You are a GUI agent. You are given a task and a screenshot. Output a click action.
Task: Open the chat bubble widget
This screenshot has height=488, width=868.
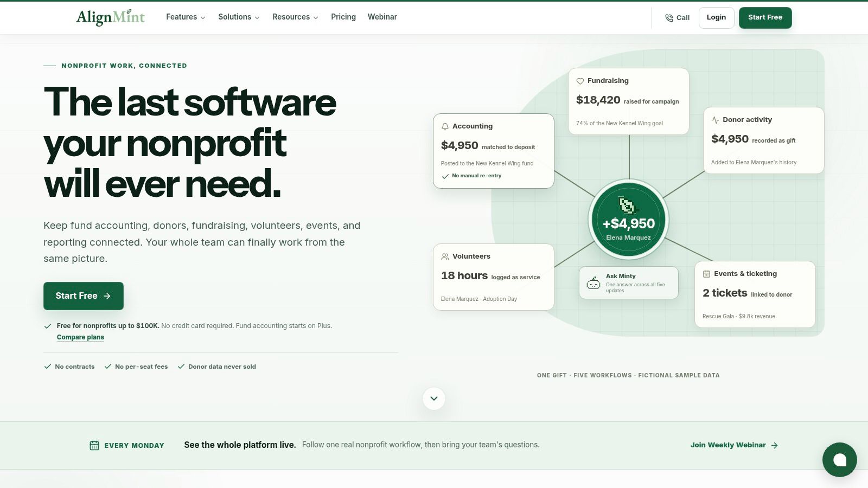click(x=840, y=460)
